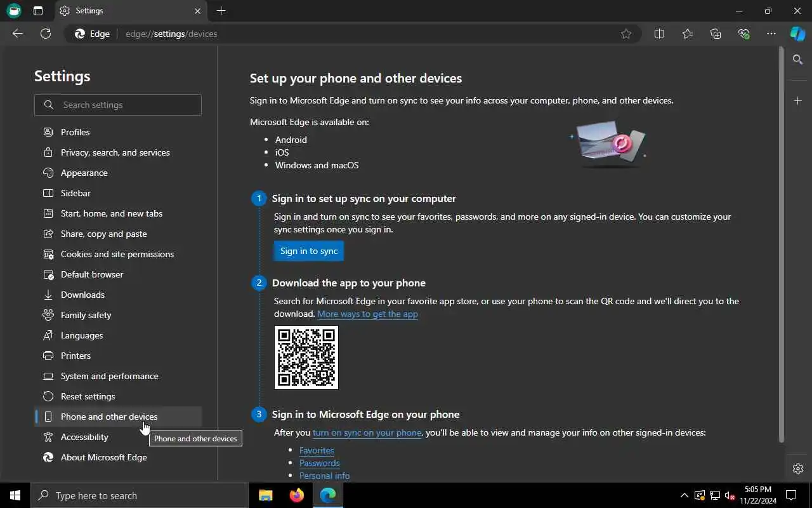
Task: Open the notification center icon
Action: point(791,495)
